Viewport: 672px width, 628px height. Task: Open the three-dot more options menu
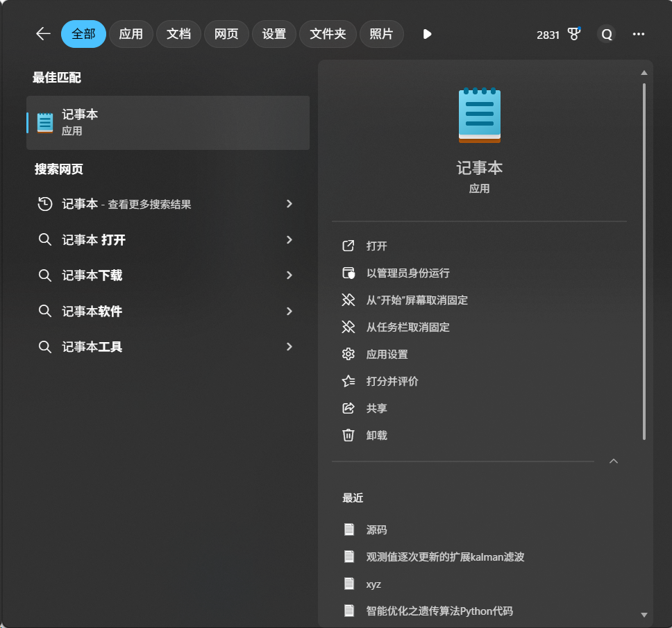[x=639, y=34]
